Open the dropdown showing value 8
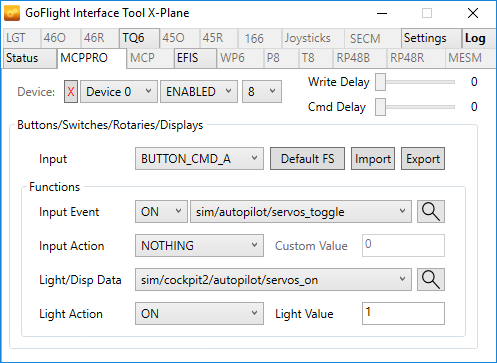The width and height of the screenshot is (497, 363). [262, 91]
